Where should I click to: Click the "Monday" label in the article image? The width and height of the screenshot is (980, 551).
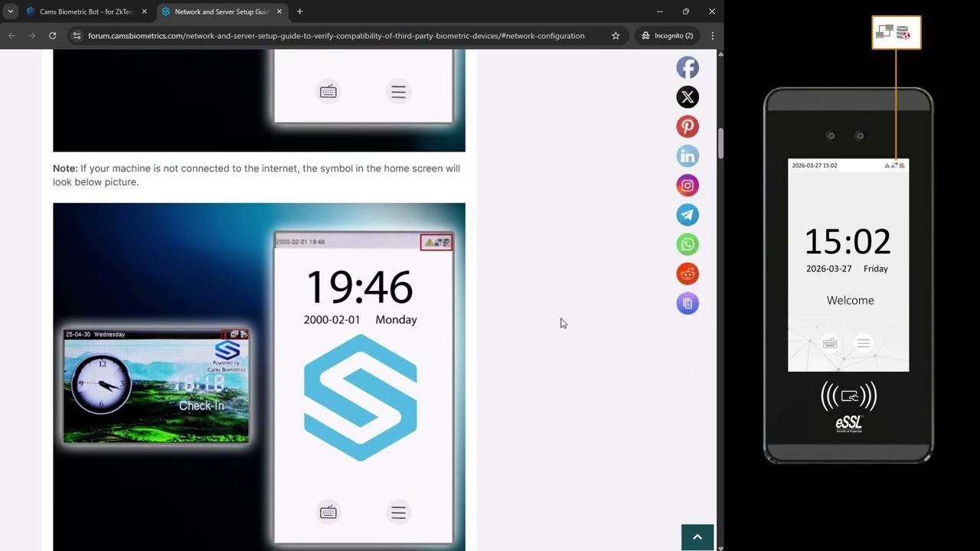click(x=397, y=320)
